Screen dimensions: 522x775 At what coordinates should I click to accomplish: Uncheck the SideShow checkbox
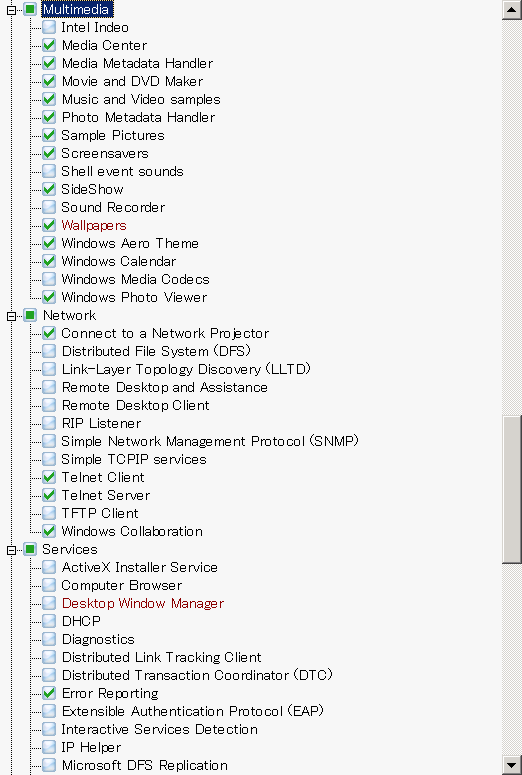pyautogui.click(x=49, y=189)
